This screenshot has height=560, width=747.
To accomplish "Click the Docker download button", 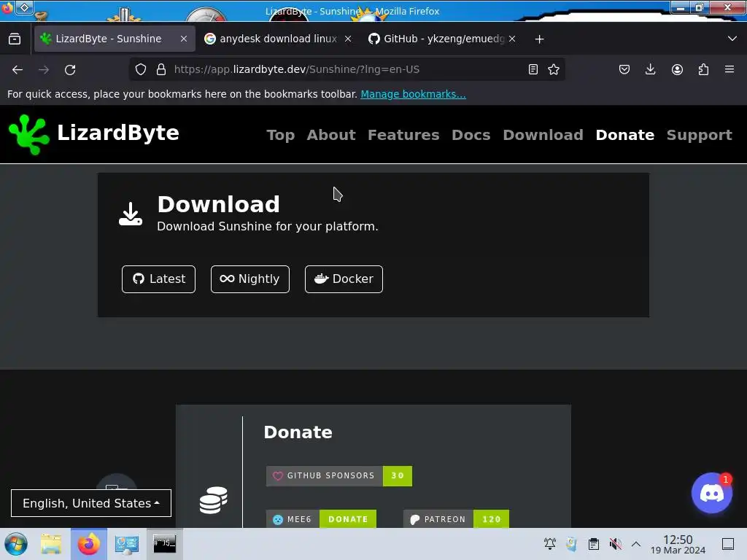I will pos(344,279).
